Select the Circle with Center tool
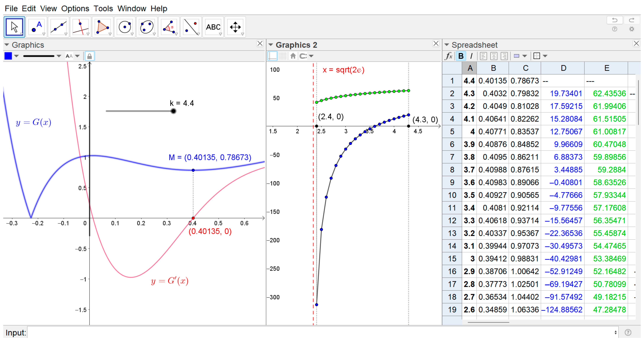This screenshot has width=644, height=342. pos(125,27)
